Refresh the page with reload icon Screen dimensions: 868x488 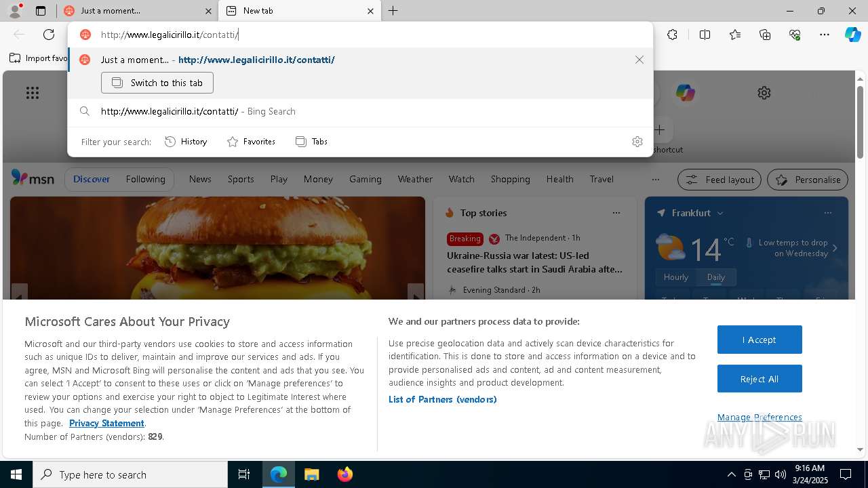click(x=49, y=35)
